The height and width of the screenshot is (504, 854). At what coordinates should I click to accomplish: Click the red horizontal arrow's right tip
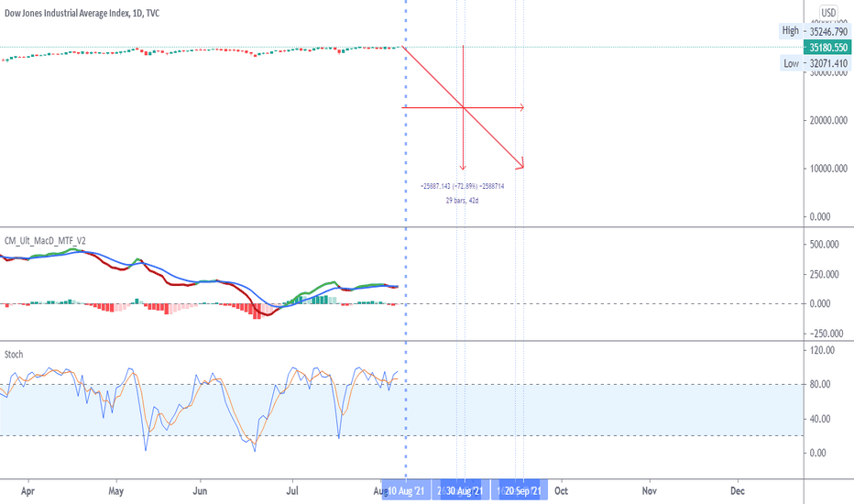pos(522,107)
